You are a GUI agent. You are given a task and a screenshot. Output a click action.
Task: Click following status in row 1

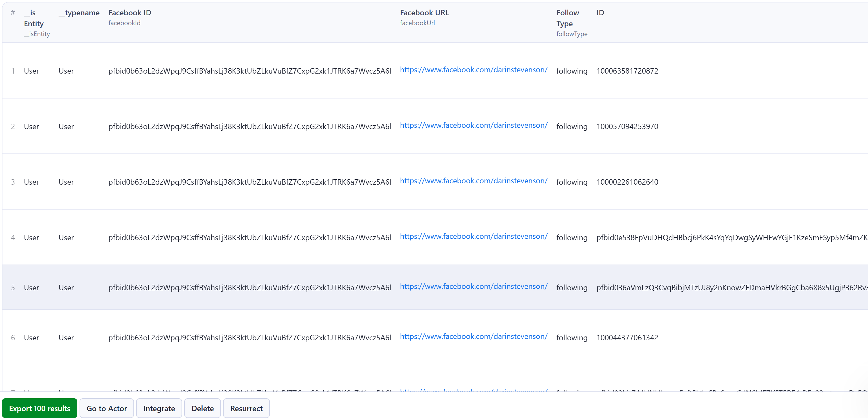pos(572,71)
